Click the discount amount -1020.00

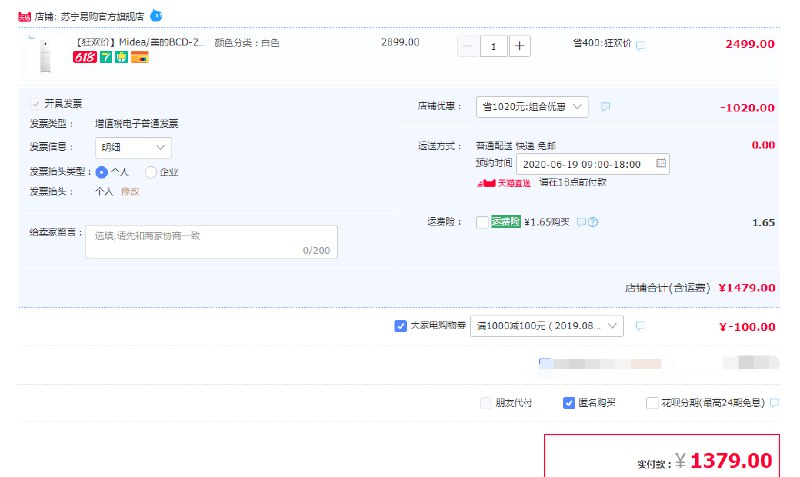point(747,108)
